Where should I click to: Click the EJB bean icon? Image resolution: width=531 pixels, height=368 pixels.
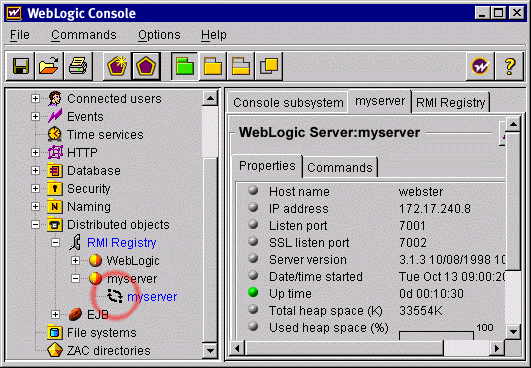[75, 315]
